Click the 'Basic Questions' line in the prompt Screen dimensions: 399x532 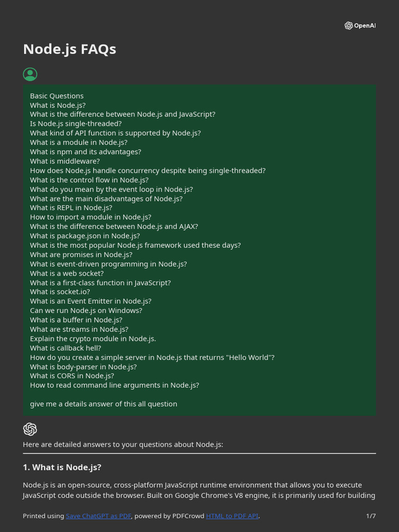tap(57, 96)
